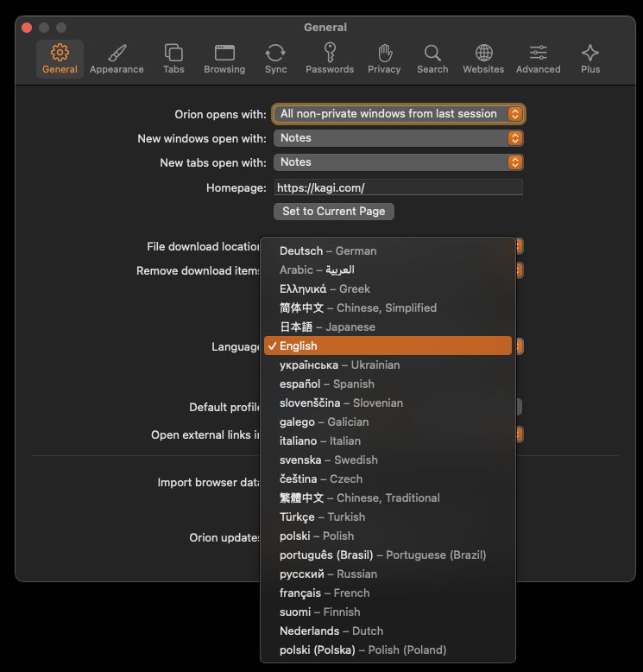Viewport: 643px width, 672px height.
Task: Go to Search preferences icon
Action: coord(432,59)
